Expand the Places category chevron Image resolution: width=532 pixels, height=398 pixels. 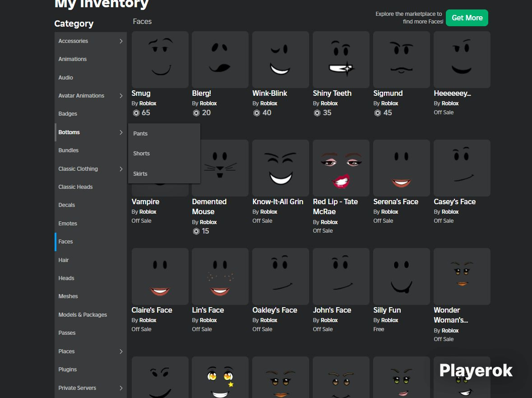pyautogui.click(x=121, y=351)
